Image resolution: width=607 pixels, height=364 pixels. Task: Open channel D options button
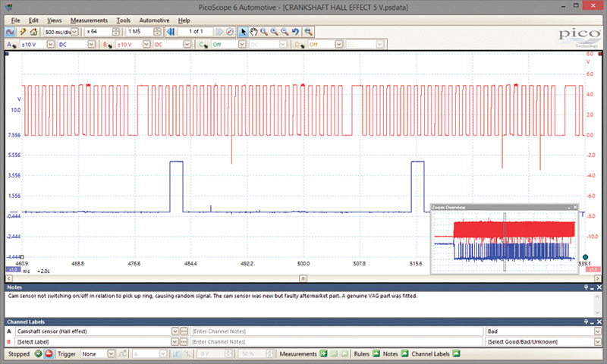300,45
